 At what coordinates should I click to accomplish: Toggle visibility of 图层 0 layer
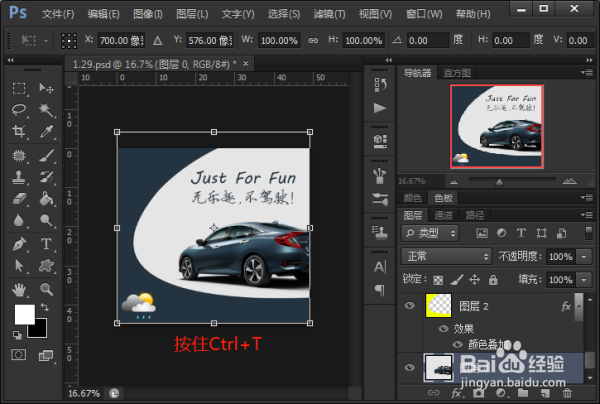click(x=409, y=367)
